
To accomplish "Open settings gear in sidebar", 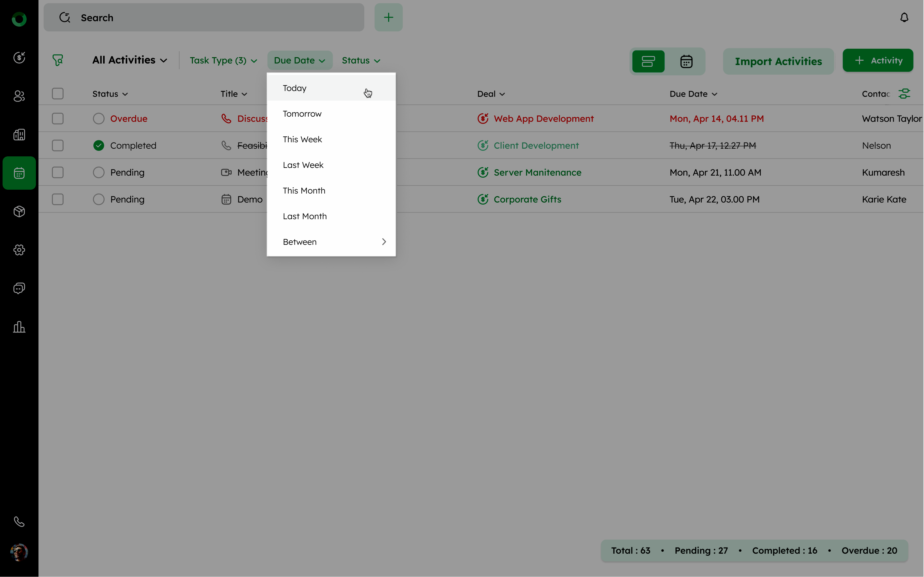I will coord(19,250).
